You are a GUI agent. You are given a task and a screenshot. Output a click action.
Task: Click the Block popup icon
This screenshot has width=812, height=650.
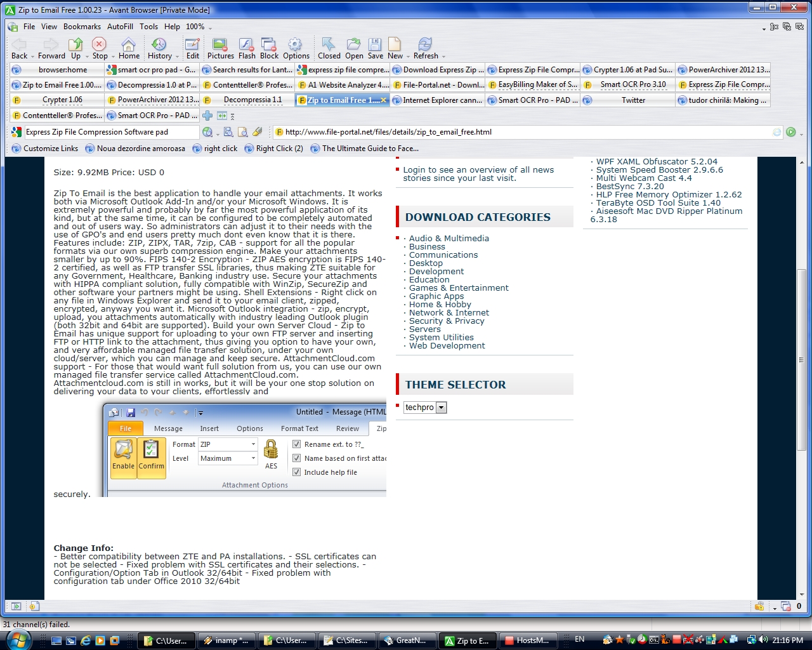269,44
